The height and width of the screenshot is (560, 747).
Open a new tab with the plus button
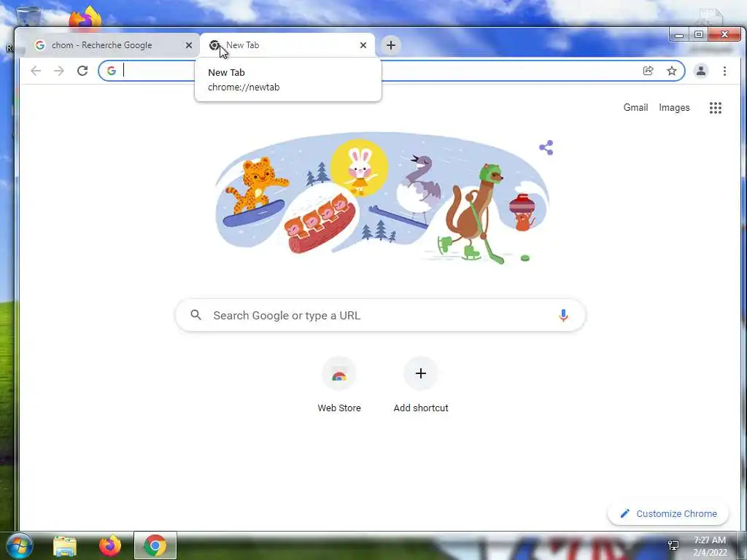[x=391, y=45]
